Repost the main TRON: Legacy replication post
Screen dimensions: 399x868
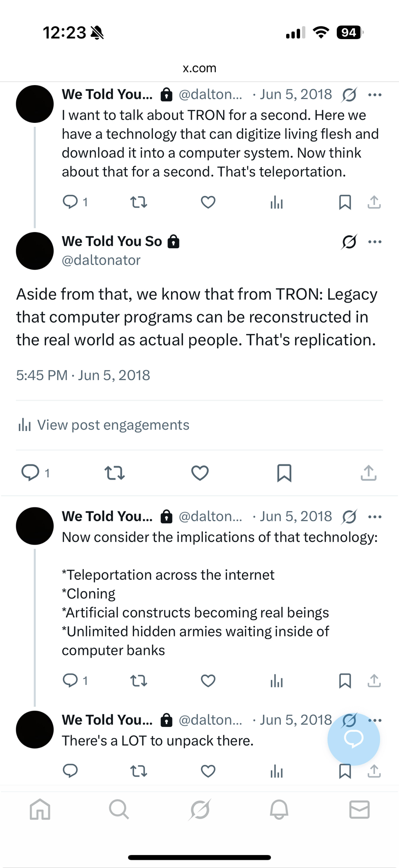pos(115,473)
